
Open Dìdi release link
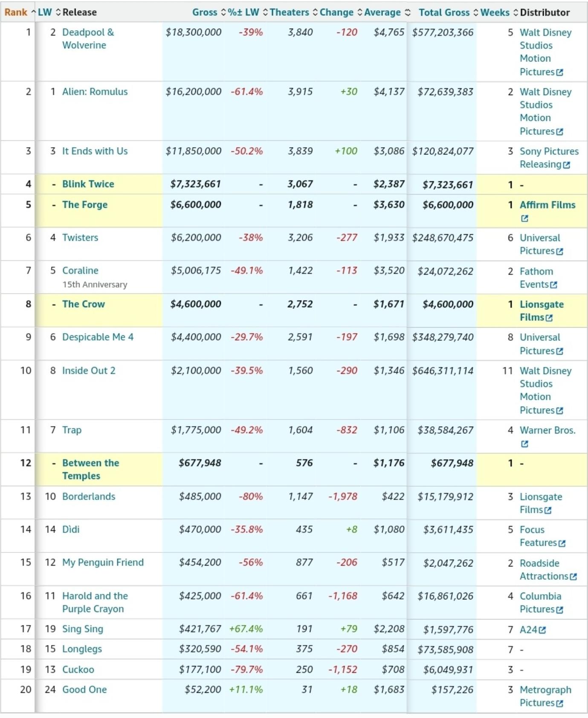click(71, 529)
